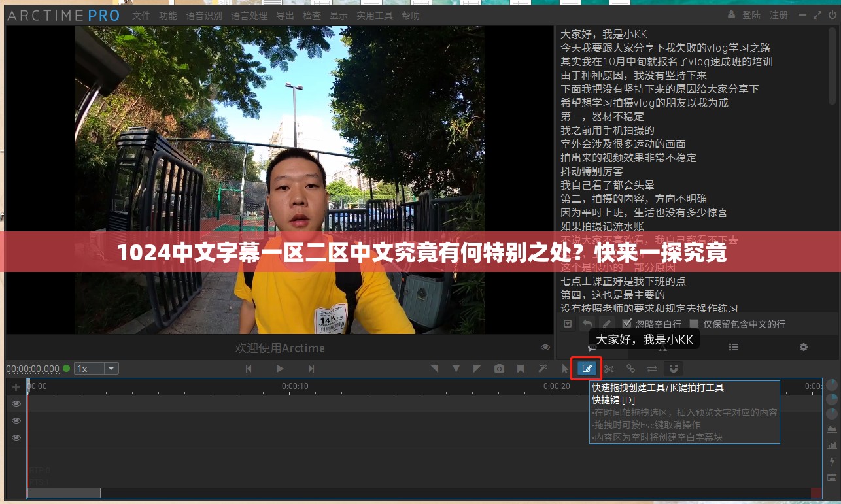This screenshot has height=504, width=841.
Task: Click the 0:00:20 mark on timeline ruler
Action: 557,386
